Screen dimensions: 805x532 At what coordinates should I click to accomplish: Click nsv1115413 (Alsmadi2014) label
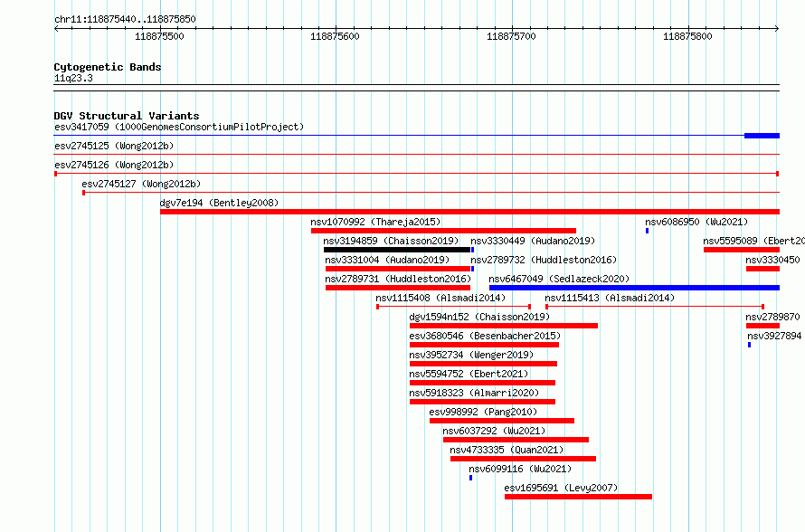click(610, 298)
